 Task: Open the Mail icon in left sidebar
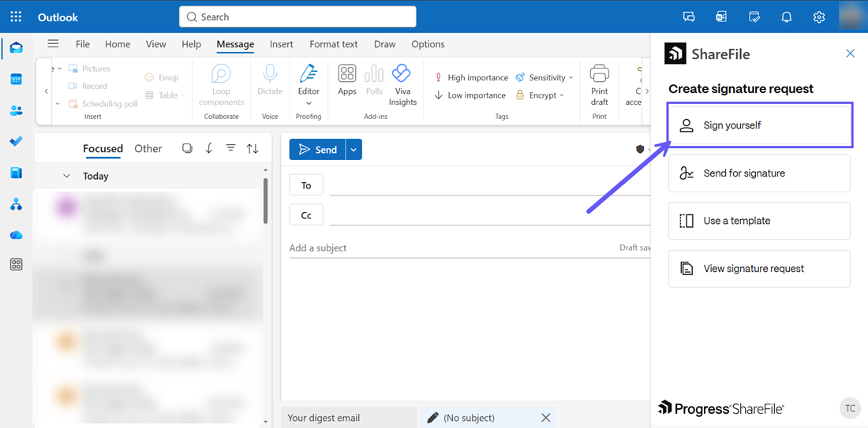click(x=16, y=48)
